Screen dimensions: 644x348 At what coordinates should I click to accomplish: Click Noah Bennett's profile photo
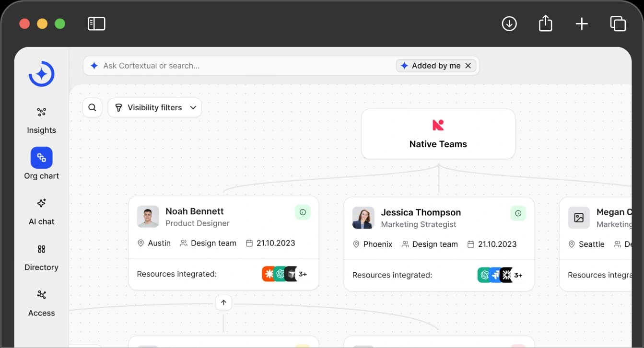pyautogui.click(x=148, y=217)
